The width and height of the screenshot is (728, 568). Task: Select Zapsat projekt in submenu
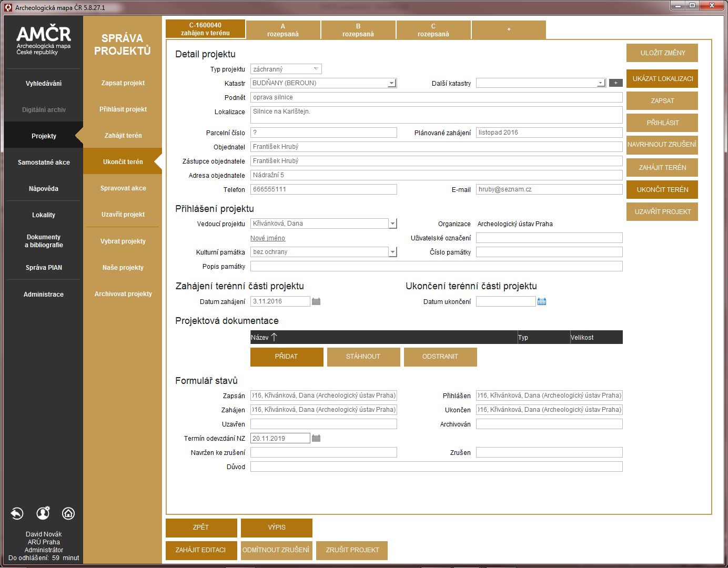click(x=123, y=83)
